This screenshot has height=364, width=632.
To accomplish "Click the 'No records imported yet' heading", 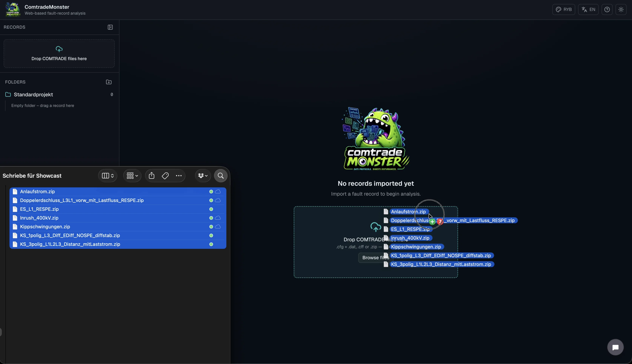I will coord(376,184).
